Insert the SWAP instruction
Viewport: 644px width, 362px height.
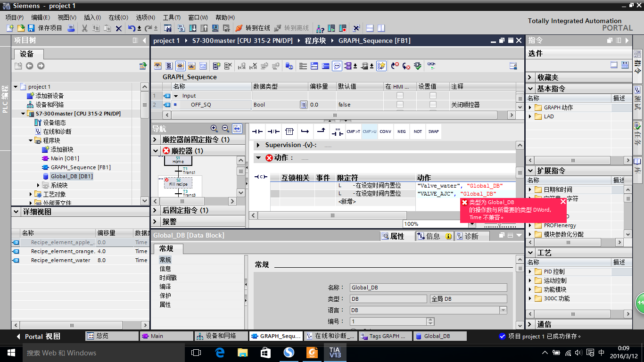click(434, 132)
